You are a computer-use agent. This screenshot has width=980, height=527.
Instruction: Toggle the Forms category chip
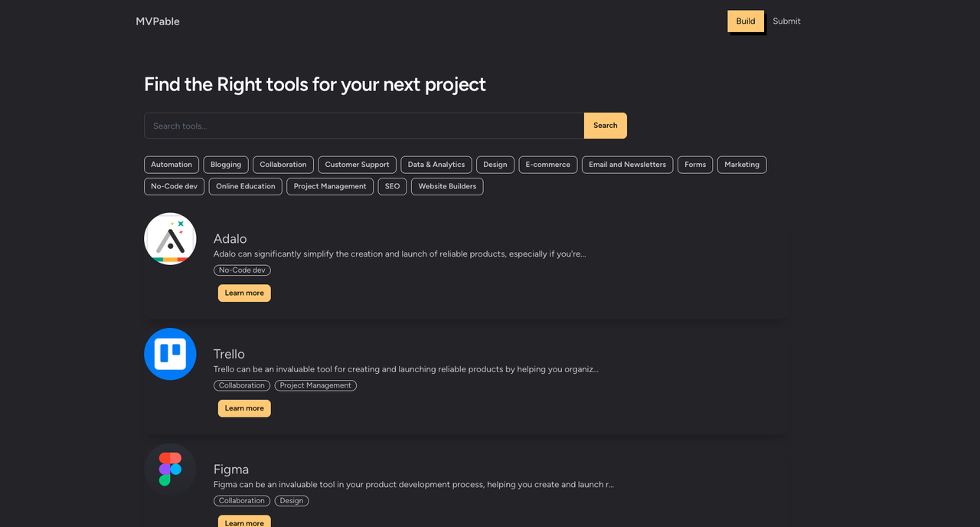click(x=694, y=165)
